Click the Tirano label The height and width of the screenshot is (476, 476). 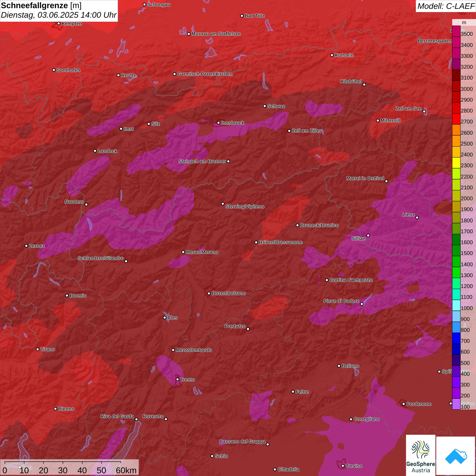coord(48,349)
